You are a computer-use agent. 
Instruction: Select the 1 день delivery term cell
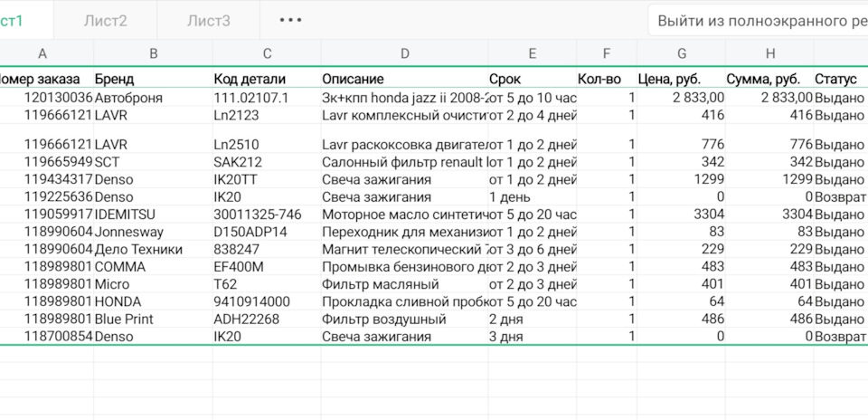(532, 196)
